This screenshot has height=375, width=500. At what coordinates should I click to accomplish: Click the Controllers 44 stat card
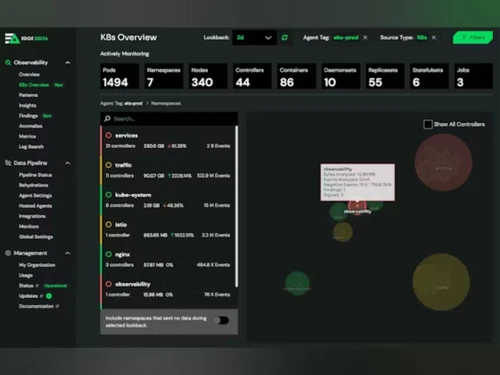coord(252,76)
